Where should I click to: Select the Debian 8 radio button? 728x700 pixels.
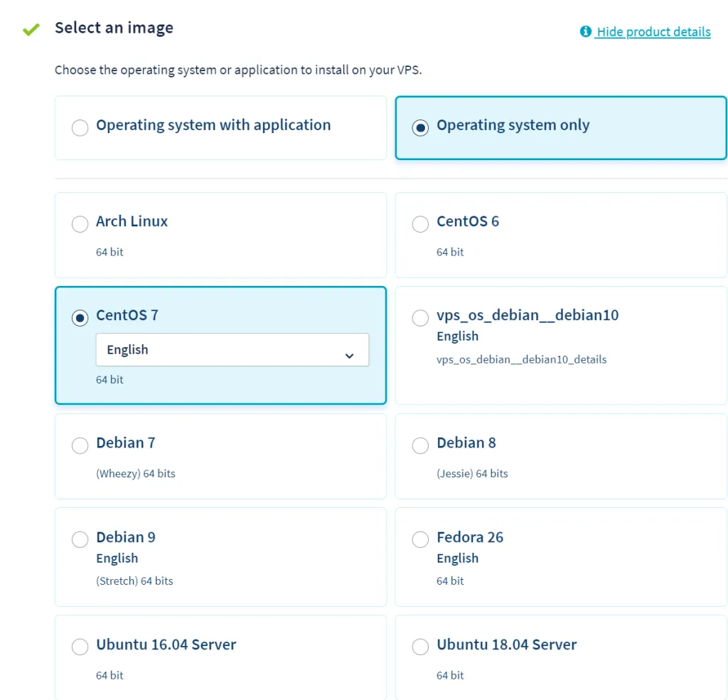tap(420, 445)
